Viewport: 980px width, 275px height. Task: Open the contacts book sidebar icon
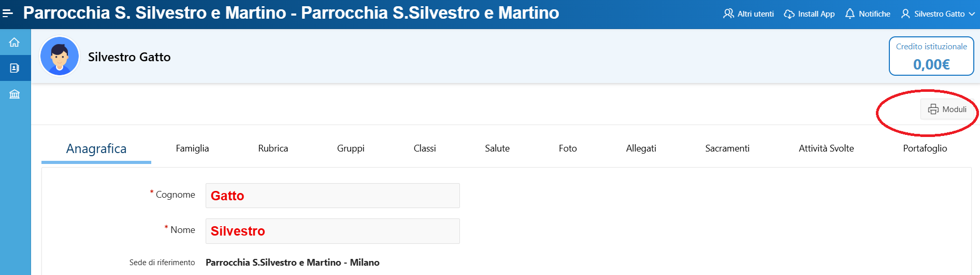15,68
